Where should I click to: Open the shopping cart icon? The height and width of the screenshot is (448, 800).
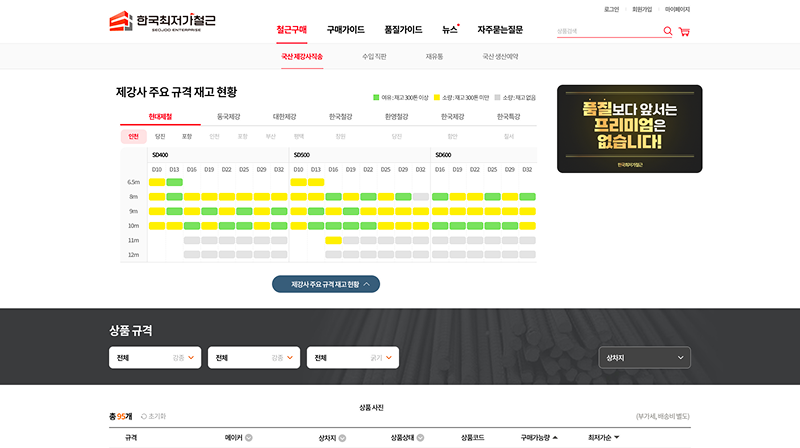click(x=684, y=31)
